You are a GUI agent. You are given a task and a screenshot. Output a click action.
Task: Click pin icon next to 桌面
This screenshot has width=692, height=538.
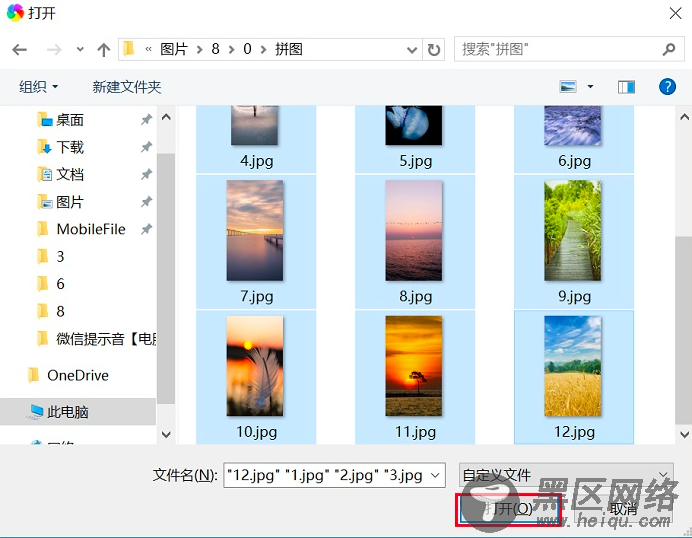(x=146, y=120)
